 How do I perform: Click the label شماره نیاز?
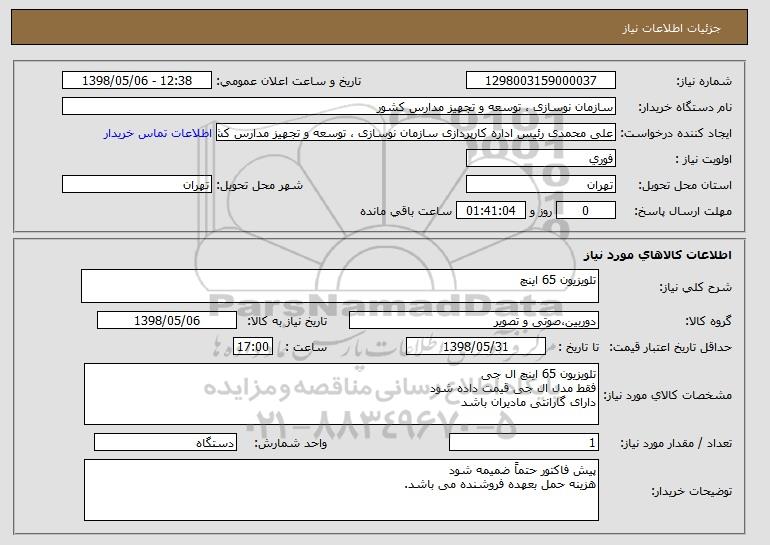[704, 81]
